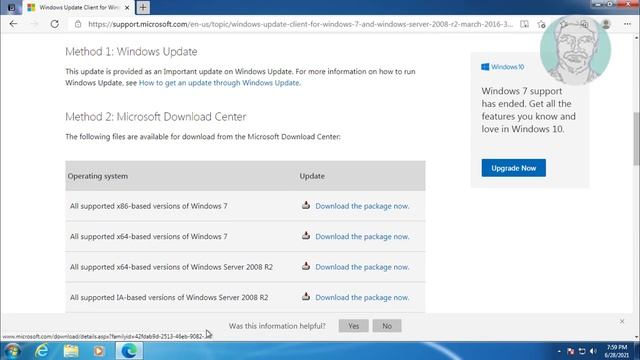Add this page to favorites star icon

(x=541, y=24)
